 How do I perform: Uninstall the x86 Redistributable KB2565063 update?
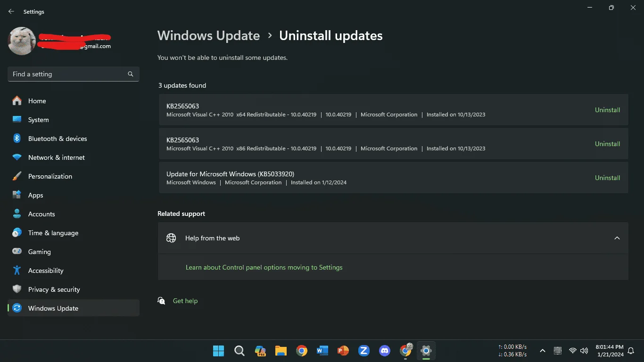pos(607,144)
